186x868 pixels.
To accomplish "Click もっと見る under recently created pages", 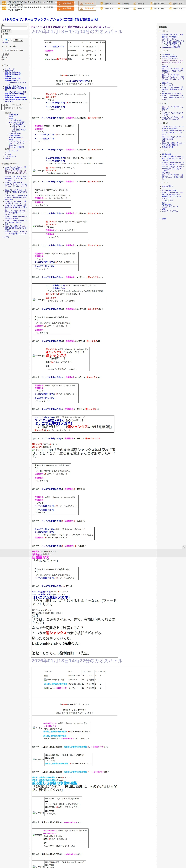I will point(5,237).
